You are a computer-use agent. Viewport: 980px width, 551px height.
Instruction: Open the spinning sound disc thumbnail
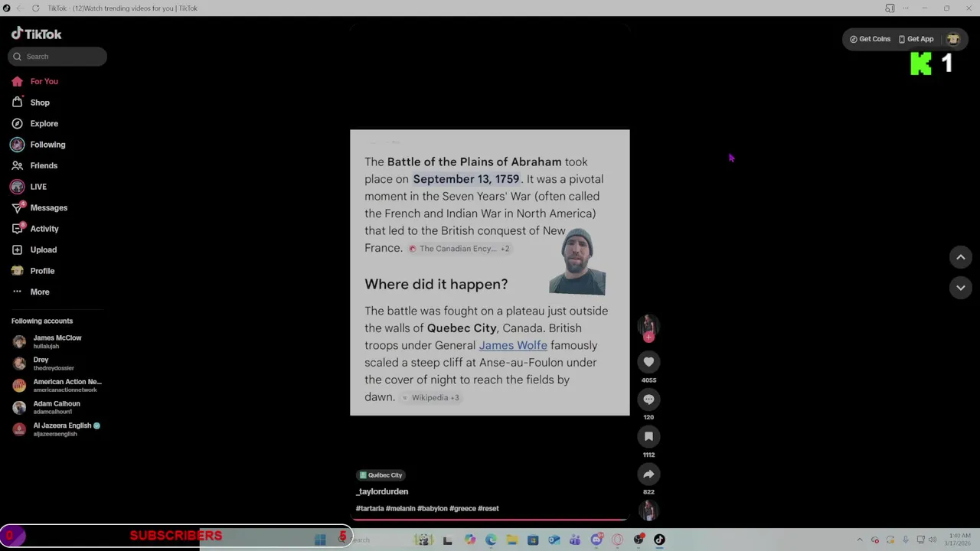[648, 510]
